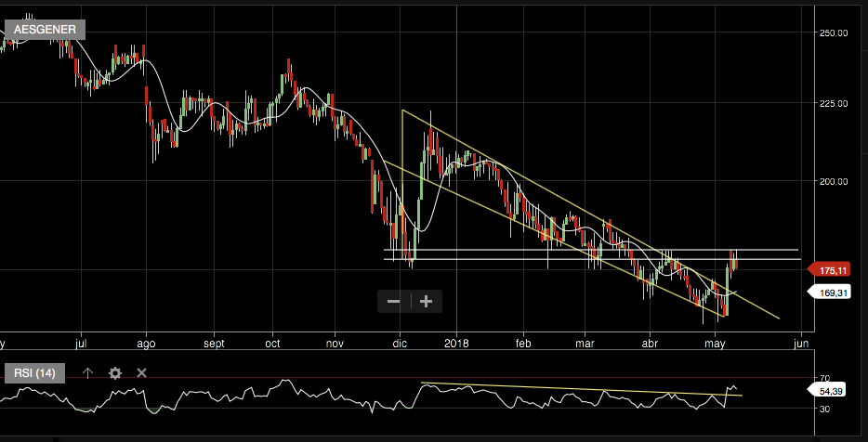Zoom in the chart with plus button
This screenshot has height=442, width=868.
[427, 301]
